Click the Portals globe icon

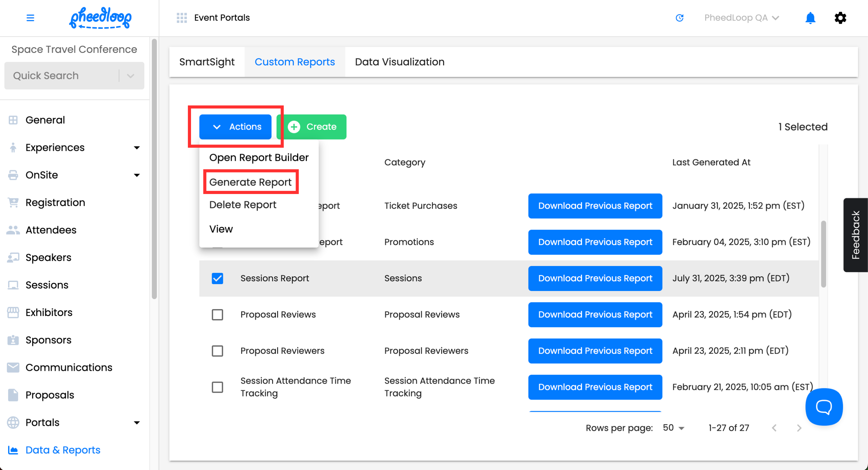13,422
